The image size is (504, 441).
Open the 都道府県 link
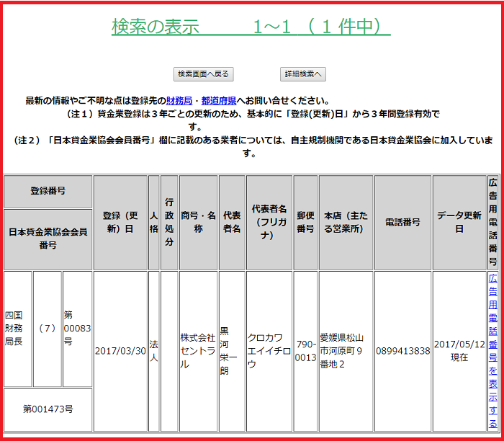(x=219, y=101)
